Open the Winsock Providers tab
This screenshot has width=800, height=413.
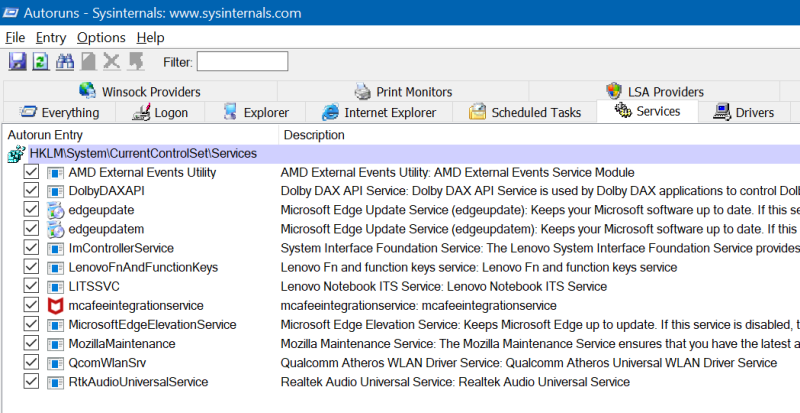click(139, 91)
